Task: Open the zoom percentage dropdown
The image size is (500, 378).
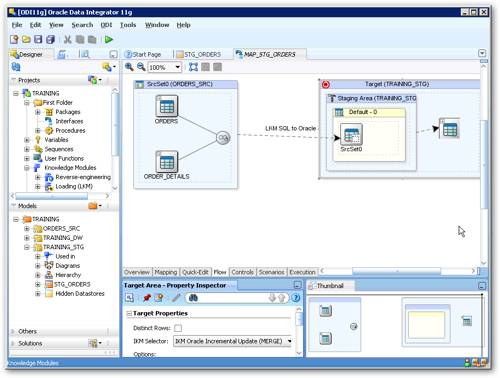Action: (x=178, y=67)
